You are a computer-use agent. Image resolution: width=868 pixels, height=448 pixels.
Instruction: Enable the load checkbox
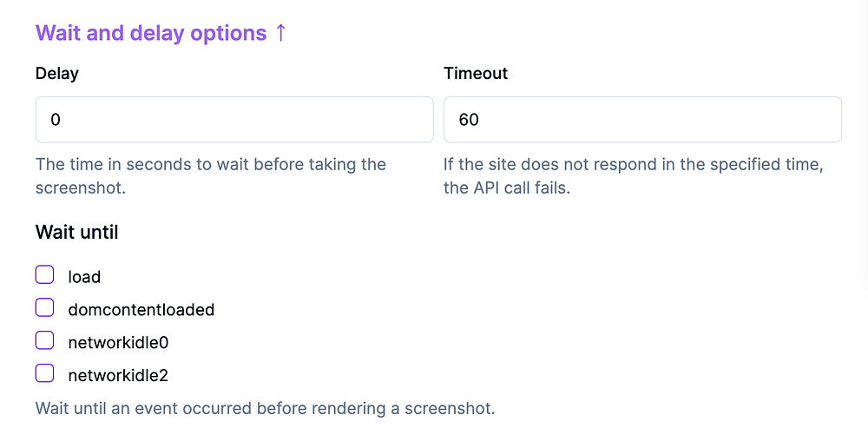44,275
